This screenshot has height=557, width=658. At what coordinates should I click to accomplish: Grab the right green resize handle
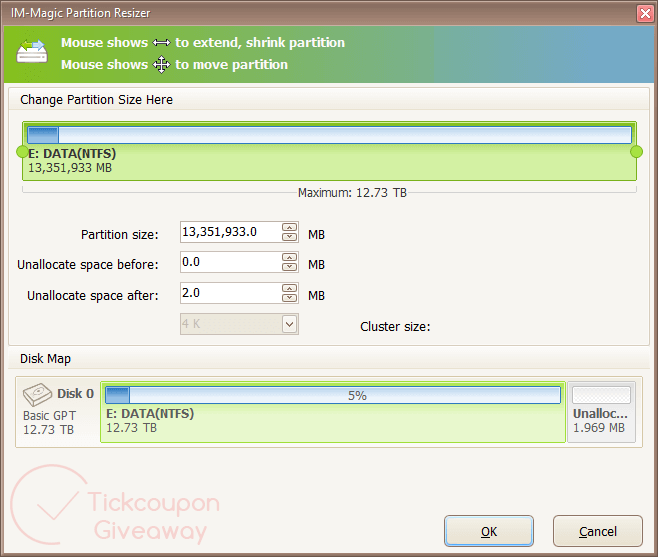[637, 152]
